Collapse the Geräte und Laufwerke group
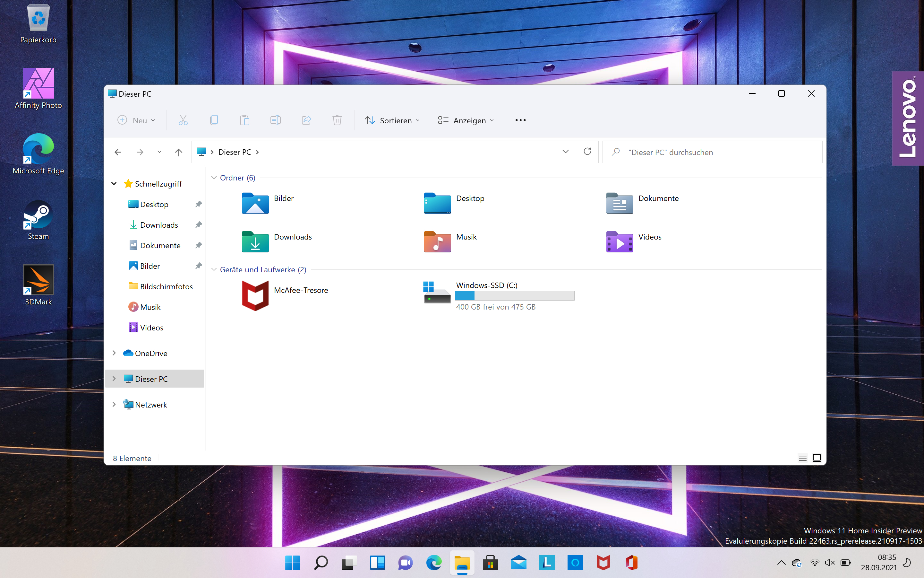Screen dimensions: 924x578 coord(214,270)
